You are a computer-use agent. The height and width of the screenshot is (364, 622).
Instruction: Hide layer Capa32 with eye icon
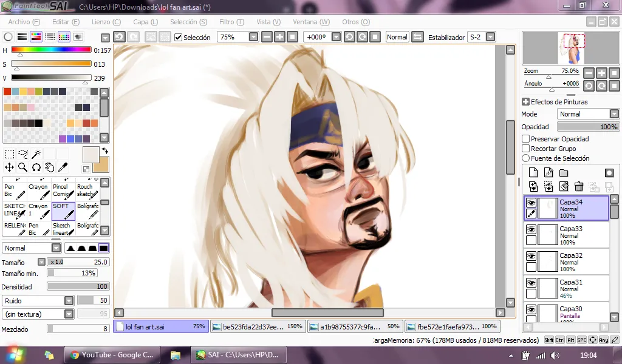coord(531,256)
